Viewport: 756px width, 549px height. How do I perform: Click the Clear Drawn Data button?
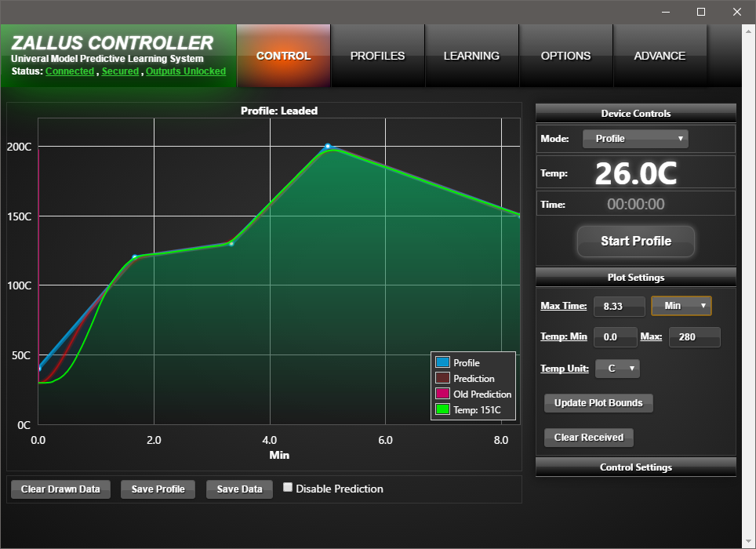pos(60,489)
